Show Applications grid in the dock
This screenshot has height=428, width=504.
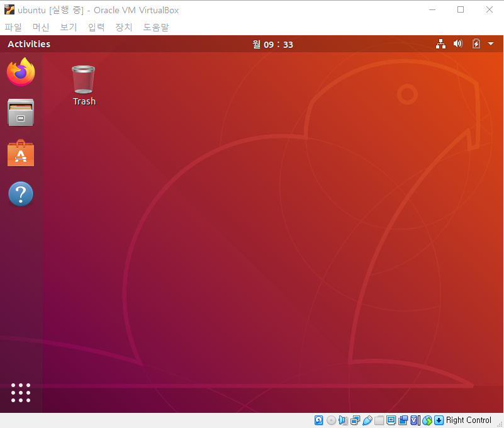(x=21, y=393)
